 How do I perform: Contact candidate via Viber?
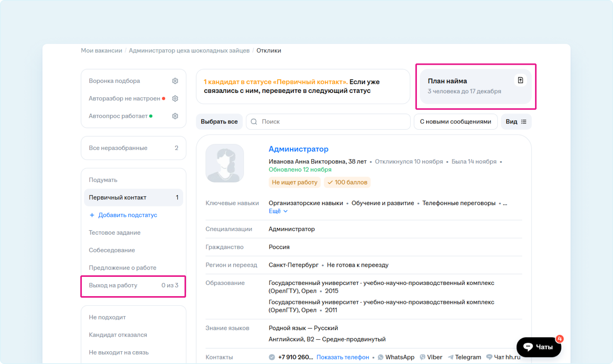click(x=431, y=357)
